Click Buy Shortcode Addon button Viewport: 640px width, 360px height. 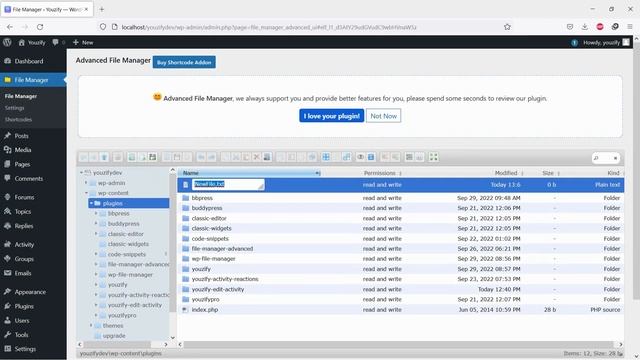pyautogui.click(x=184, y=62)
